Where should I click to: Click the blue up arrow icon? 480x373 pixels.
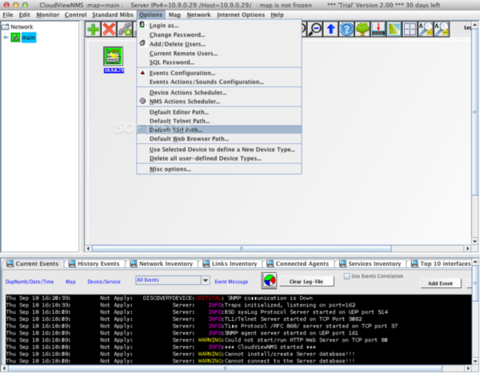331,29
